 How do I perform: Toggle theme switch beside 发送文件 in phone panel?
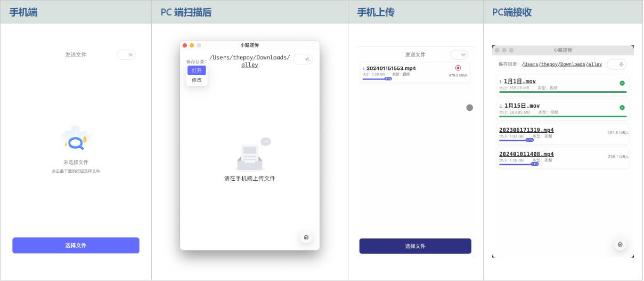point(127,54)
